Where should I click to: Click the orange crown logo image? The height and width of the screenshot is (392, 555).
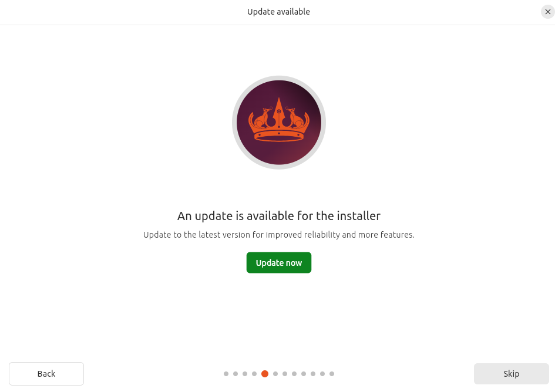point(279,123)
